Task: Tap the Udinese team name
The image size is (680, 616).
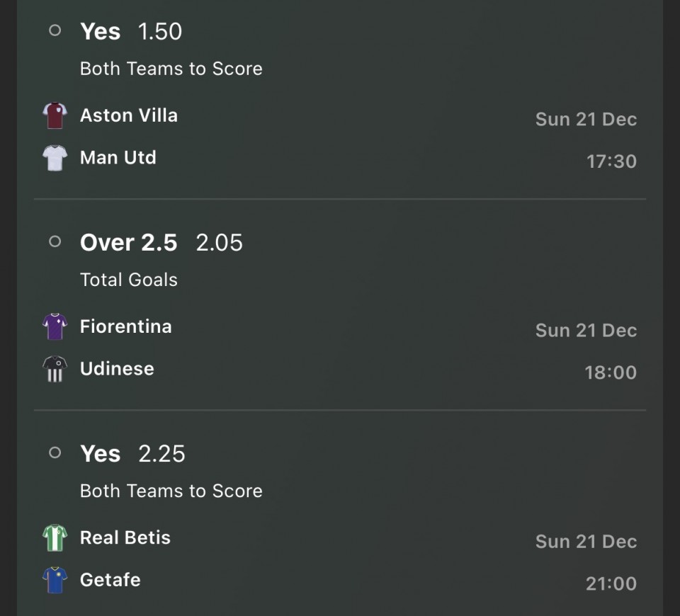Action: pyautogui.click(x=117, y=369)
